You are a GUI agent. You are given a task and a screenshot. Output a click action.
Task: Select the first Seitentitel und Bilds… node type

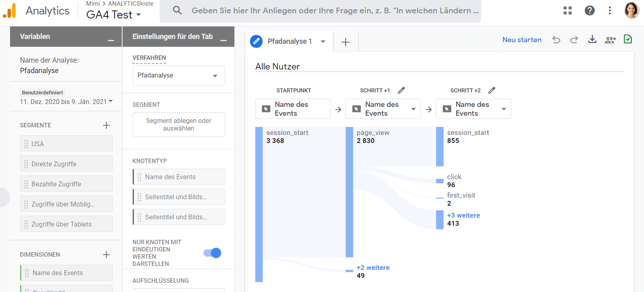[178, 197]
